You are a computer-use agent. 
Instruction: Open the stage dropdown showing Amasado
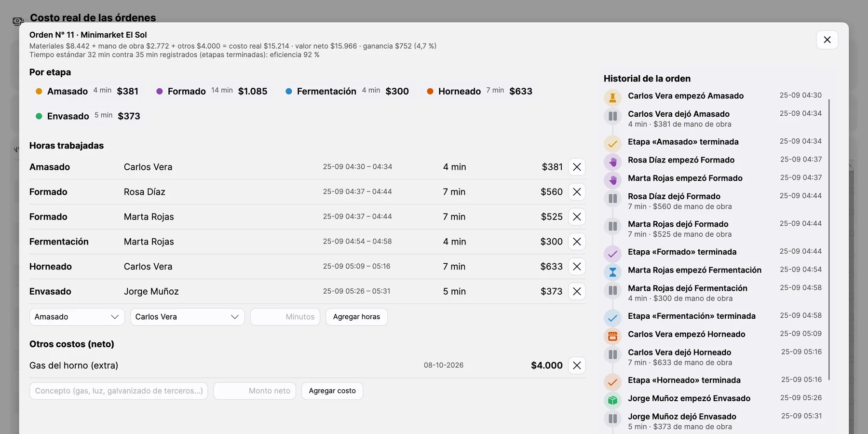(77, 317)
